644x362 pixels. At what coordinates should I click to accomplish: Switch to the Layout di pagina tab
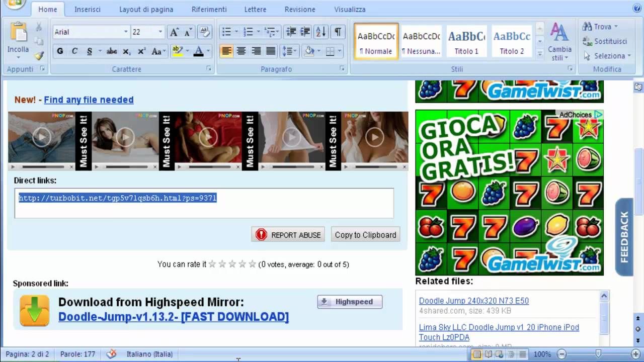point(146,10)
